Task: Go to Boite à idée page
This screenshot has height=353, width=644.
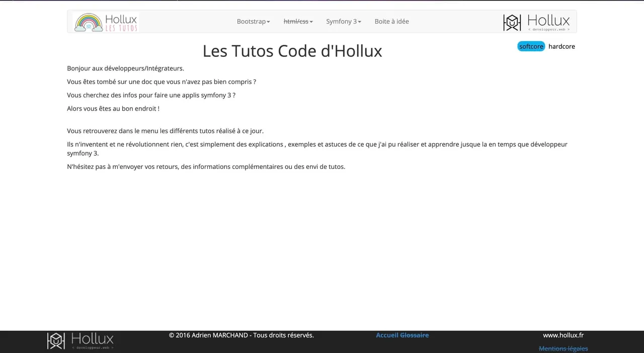Action: pyautogui.click(x=392, y=22)
